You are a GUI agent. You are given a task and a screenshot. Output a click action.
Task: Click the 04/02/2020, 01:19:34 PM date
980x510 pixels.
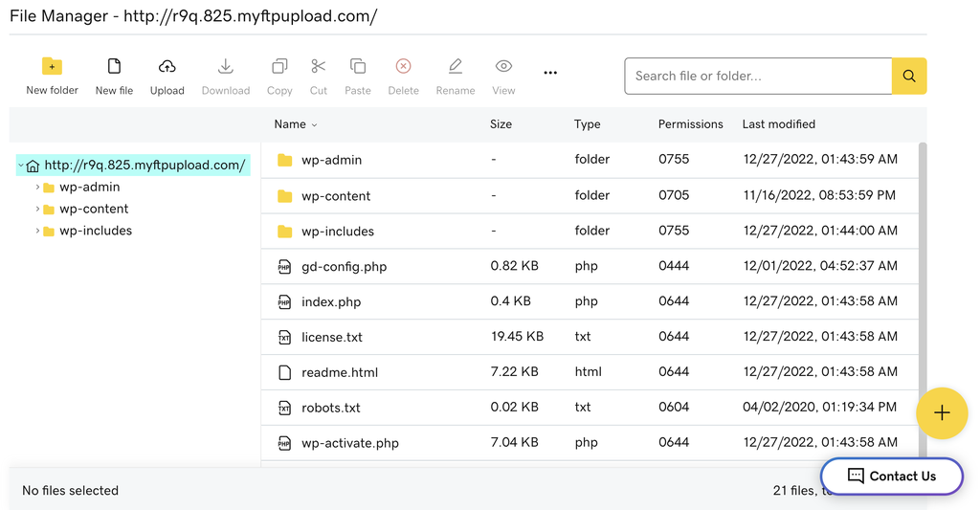point(819,407)
